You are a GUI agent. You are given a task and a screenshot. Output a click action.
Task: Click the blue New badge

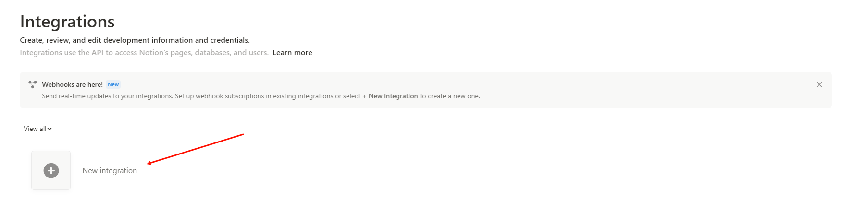tap(113, 84)
